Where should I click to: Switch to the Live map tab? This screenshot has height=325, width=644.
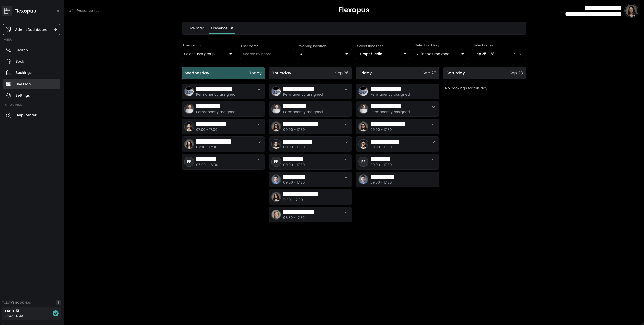pos(196,28)
